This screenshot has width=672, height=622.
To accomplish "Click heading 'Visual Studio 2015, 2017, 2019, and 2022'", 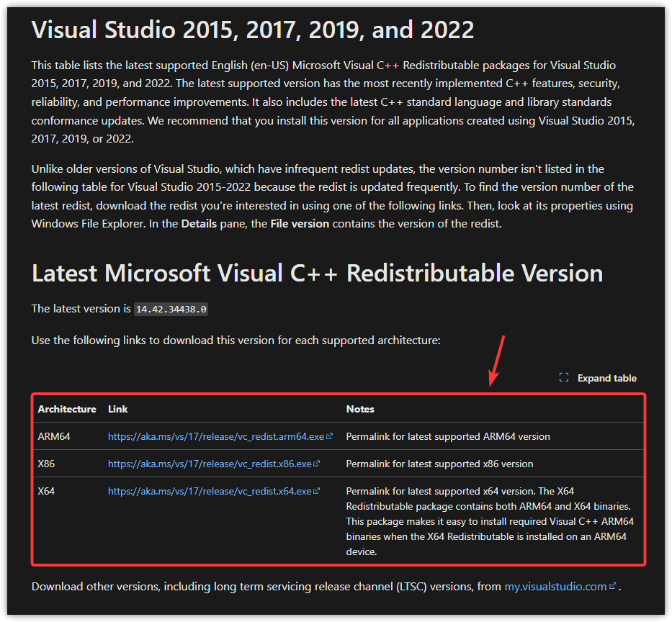I will [253, 30].
